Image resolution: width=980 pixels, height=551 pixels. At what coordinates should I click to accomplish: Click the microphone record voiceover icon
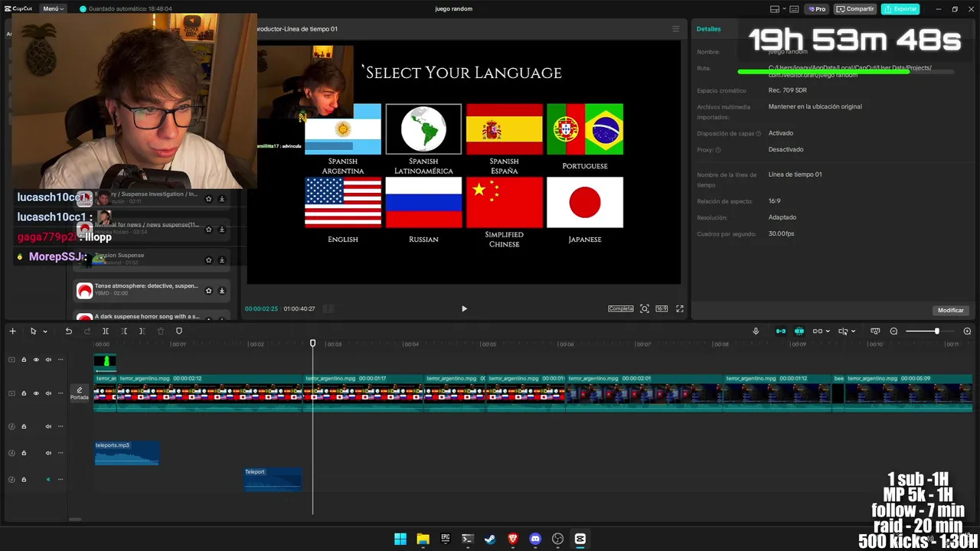[756, 331]
